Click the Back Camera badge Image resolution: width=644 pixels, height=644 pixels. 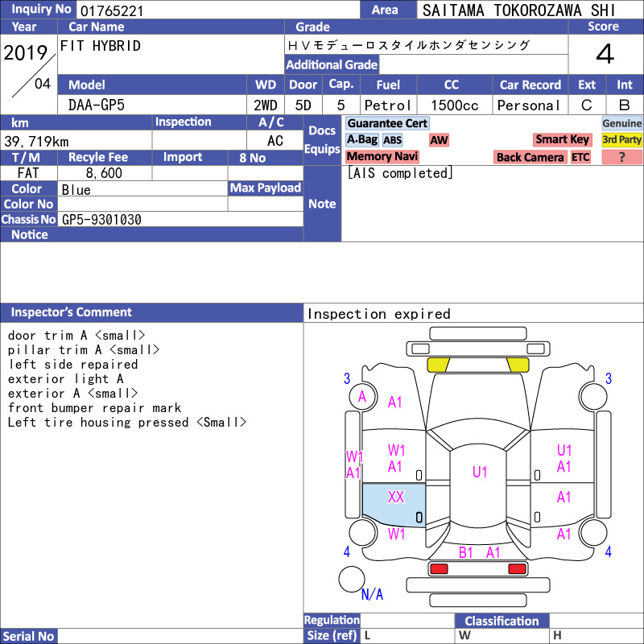530,157
